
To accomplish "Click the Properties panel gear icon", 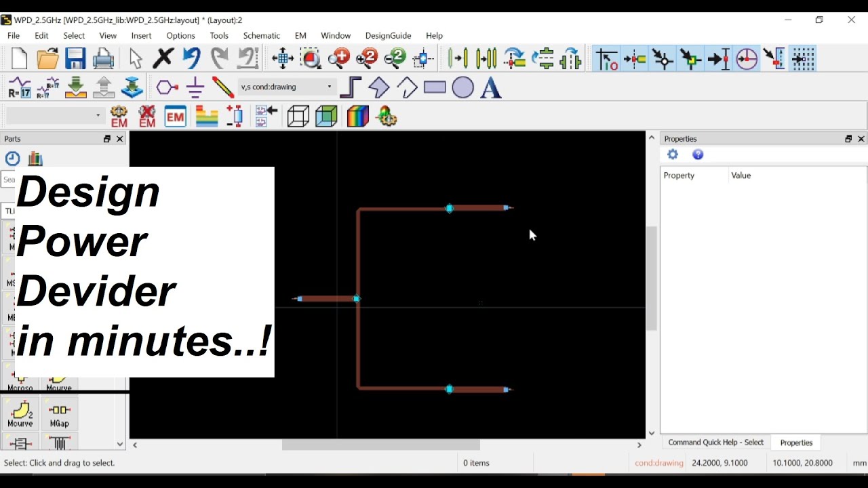I will (x=673, y=155).
